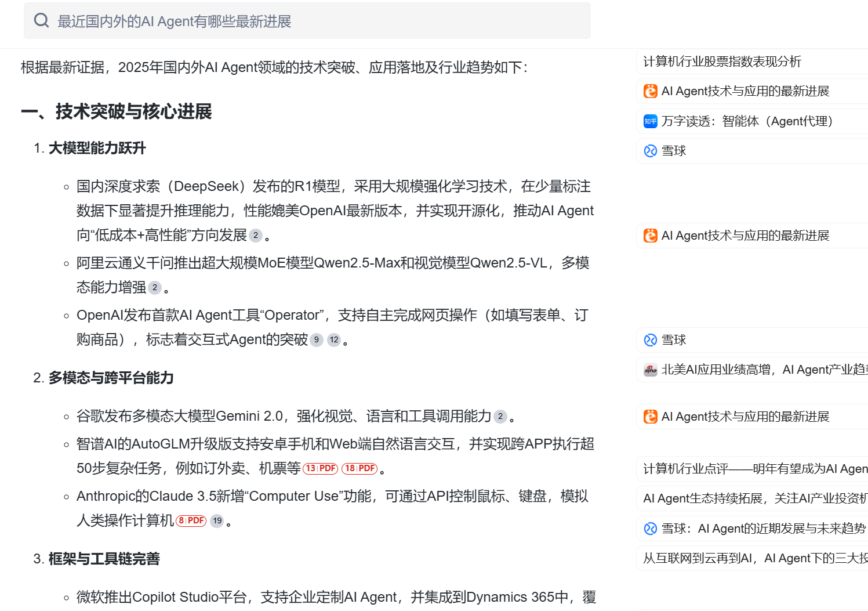Open citation 2 after the Gemini 2.0 bullet
This screenshot has height=611, width=868.
tap(500, 416)
